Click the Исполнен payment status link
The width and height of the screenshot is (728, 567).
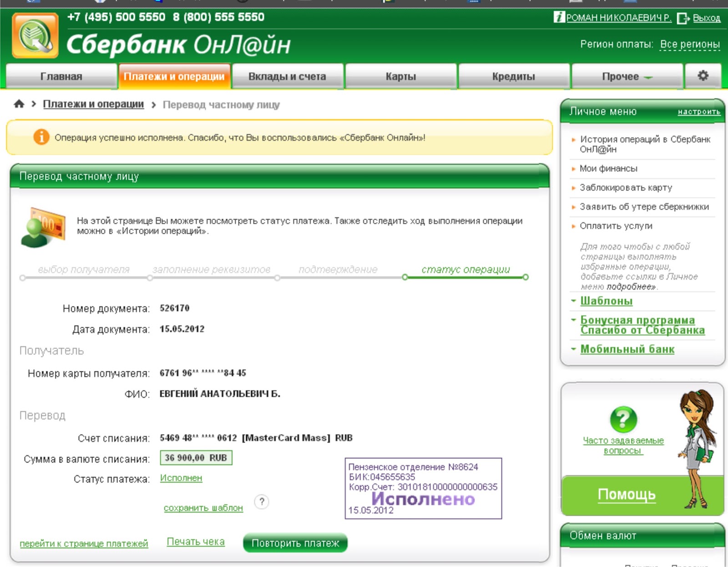pyautogui.click(x=181, y=478)
